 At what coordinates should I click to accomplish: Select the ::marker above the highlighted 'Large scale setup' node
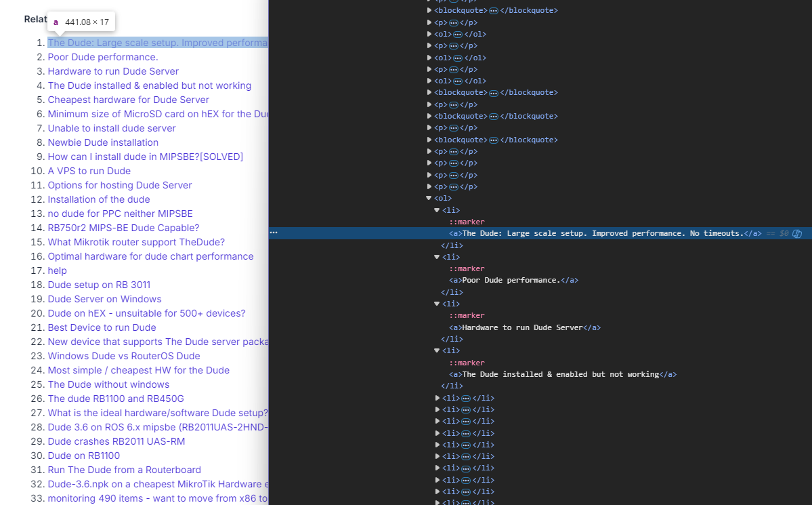click(x=467, y=222)
